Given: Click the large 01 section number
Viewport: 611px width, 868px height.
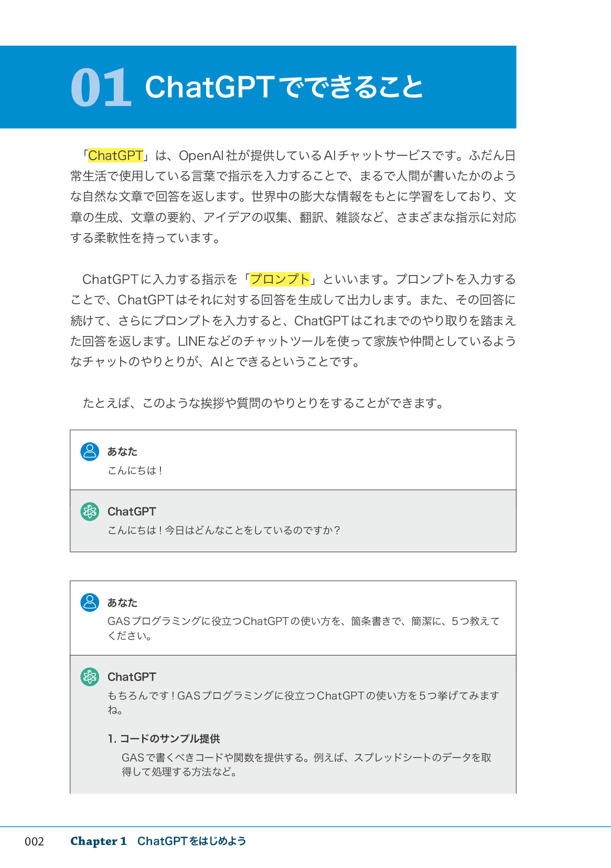Looking at the screenshot, I should (101, 88).
